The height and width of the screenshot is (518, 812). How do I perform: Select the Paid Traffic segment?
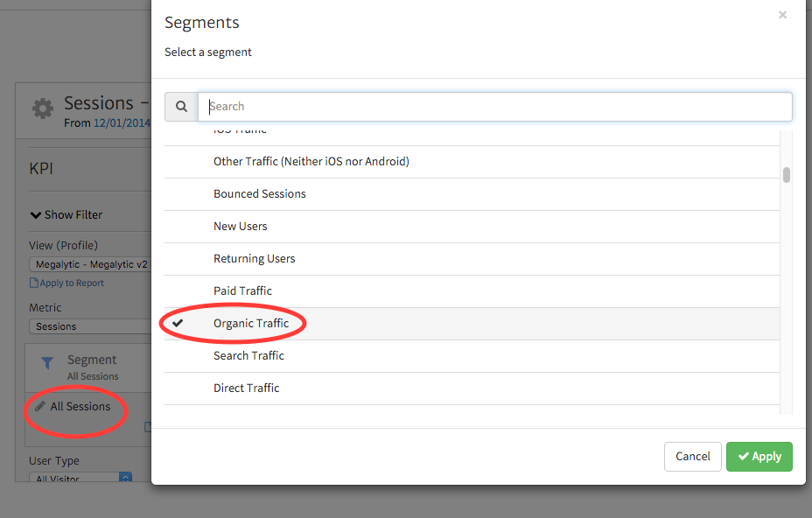tap(242, 290)
